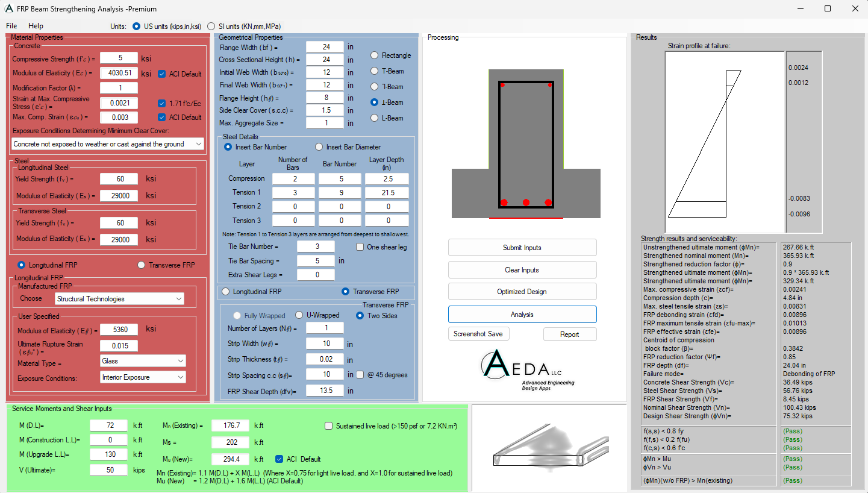The height and width of the screenshot is (493, 868).
Task: Open the Manufactured FRP Choose dropdown
Action: [119, 299]
